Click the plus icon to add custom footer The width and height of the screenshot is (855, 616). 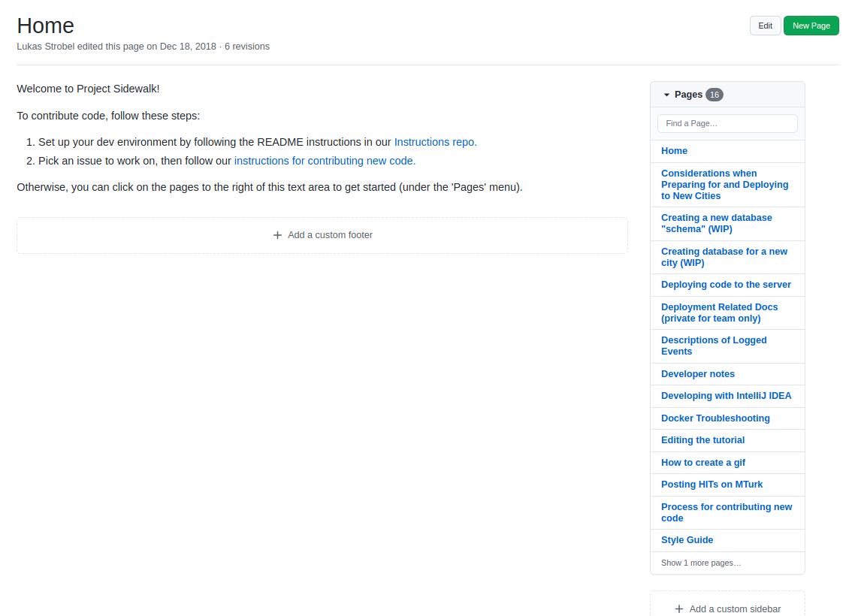(x=277, y=235)
